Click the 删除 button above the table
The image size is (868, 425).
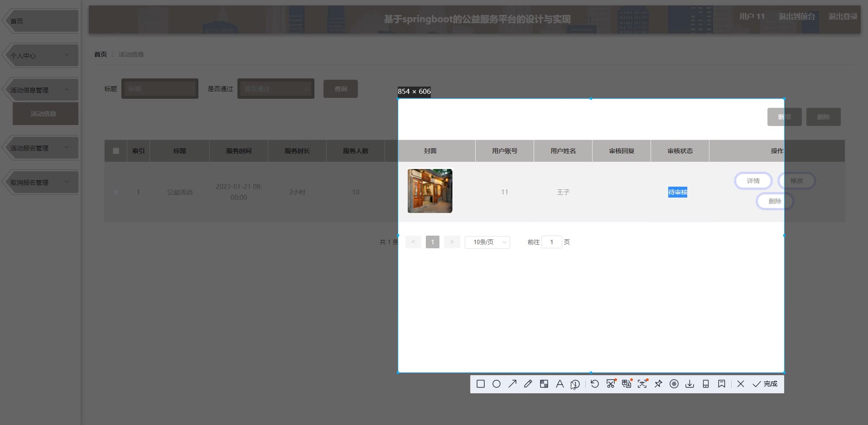(x=824, y=117)
